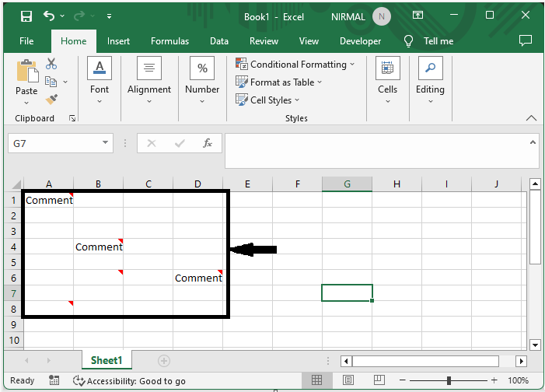This screenshot has width=545, height=392.
Task: Open the File menu
Action: tap(26, 41)
